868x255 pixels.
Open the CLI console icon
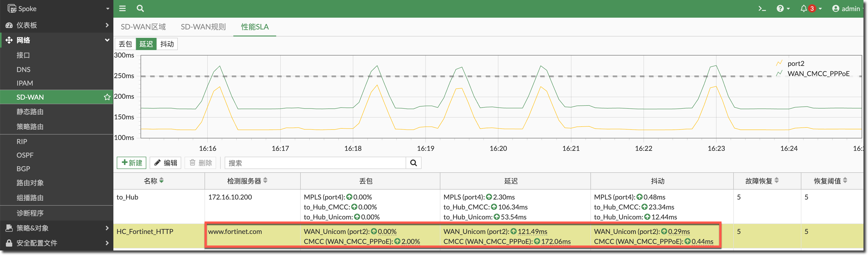tap(762, 9)
